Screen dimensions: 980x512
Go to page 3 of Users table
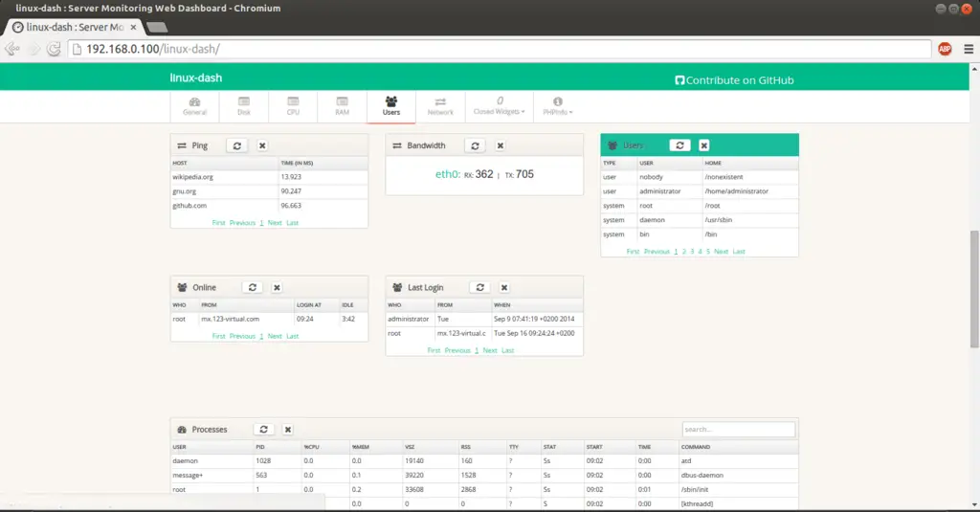tap(692, 252)
